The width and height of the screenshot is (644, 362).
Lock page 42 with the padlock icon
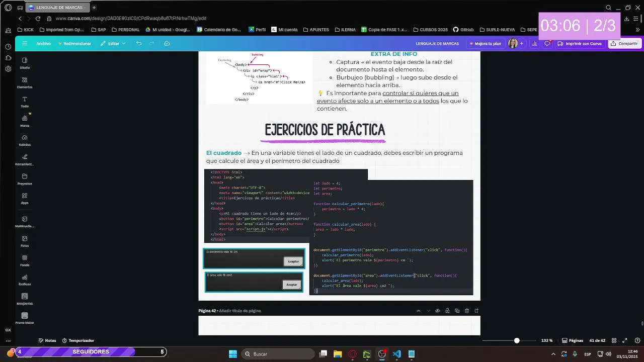[x=447, y=311]
